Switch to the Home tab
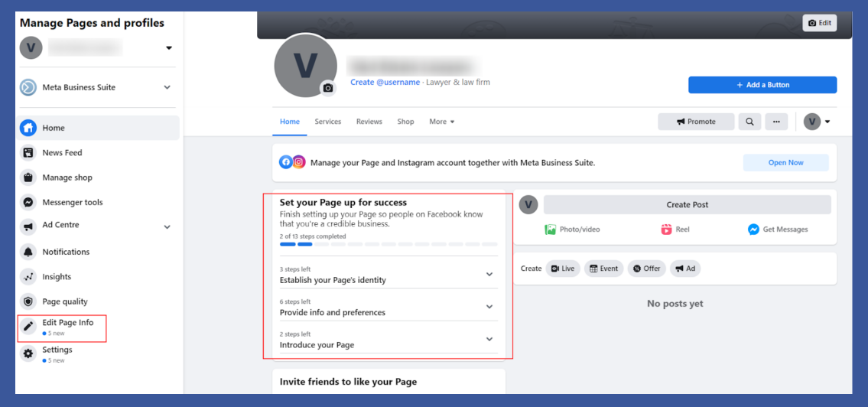The height and width of the screenshot is (407, 868). [290, 122]
